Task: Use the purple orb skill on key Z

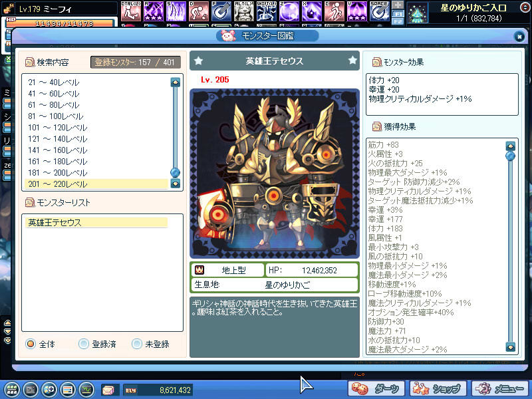Action: coord(289,11)
